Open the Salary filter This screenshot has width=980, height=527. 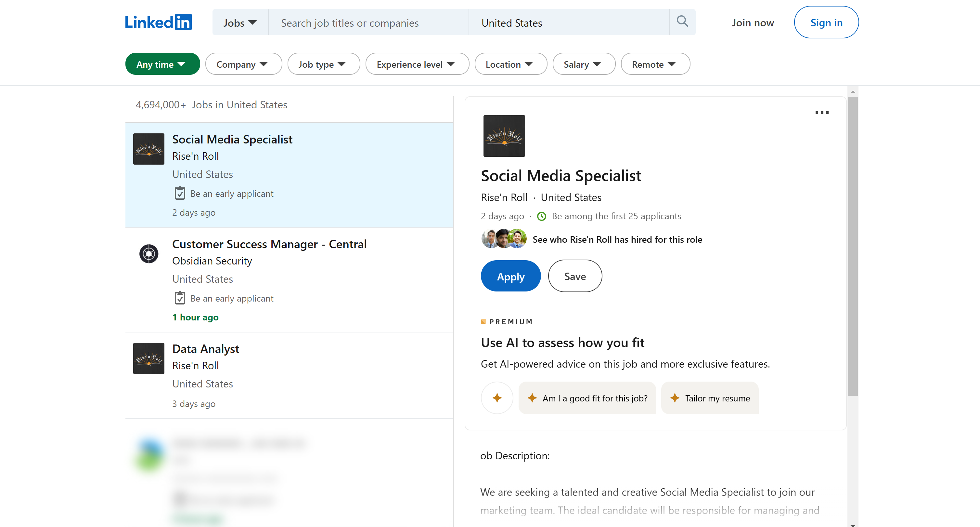584,63
